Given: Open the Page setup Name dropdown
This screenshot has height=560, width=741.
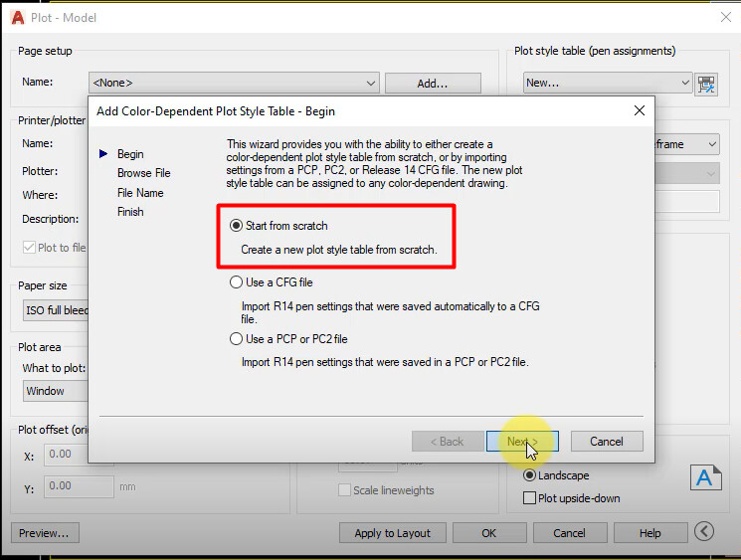Looking at the screenshot, I should pyautogui.click(x=233, y=83).
